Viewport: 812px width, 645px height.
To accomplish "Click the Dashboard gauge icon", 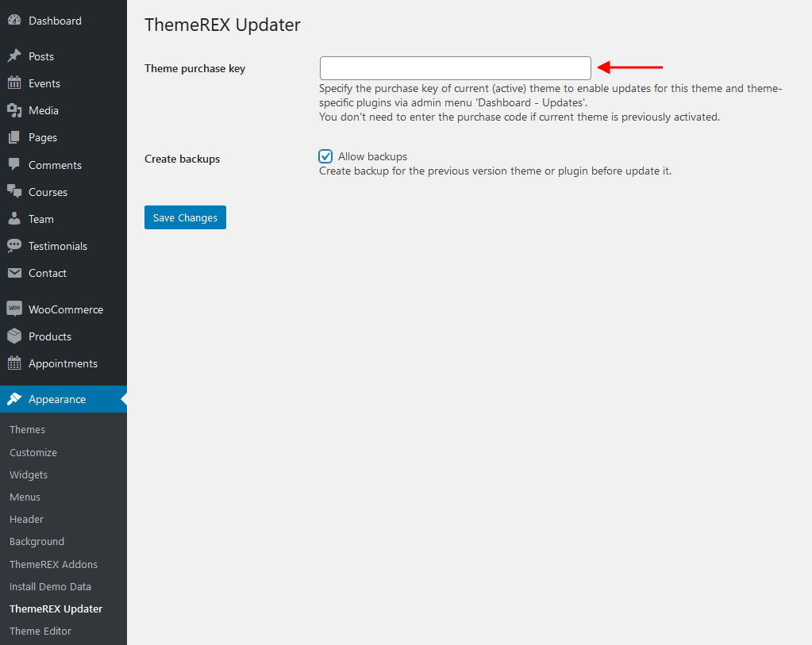I will point(14,20).
